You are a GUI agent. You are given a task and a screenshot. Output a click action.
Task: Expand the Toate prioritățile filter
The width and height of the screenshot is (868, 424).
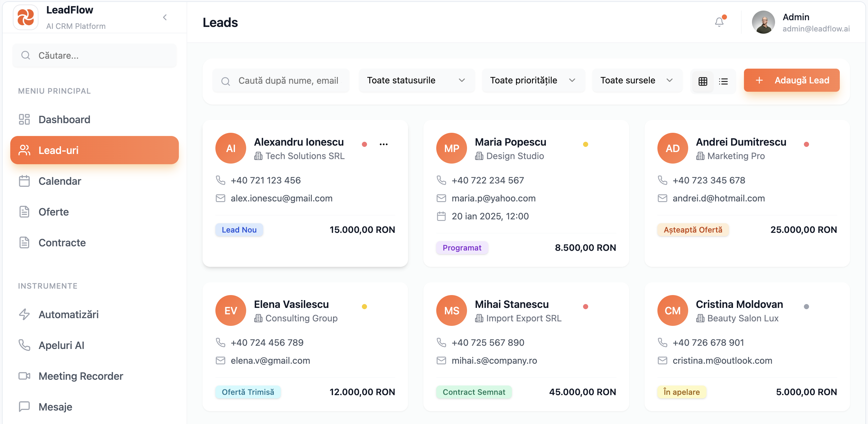(533, 81)
